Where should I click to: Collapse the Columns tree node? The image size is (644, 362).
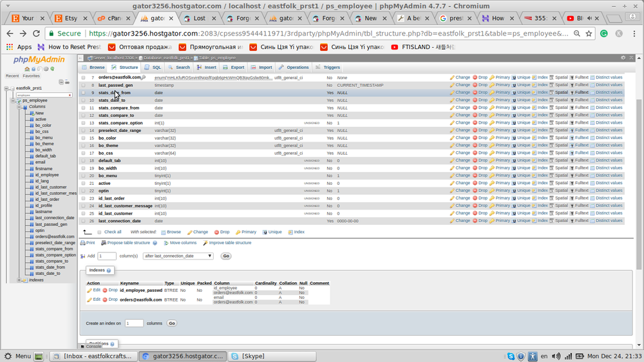pos(19,107)
